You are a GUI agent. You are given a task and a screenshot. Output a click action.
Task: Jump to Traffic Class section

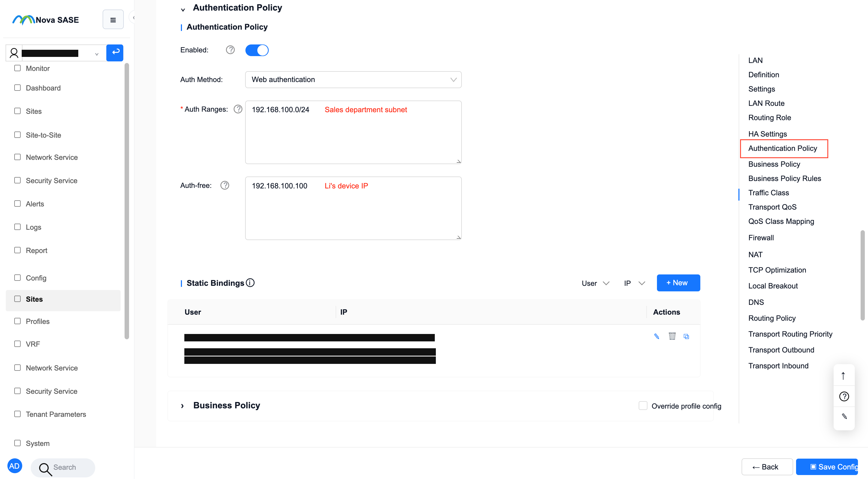(768, 193)
